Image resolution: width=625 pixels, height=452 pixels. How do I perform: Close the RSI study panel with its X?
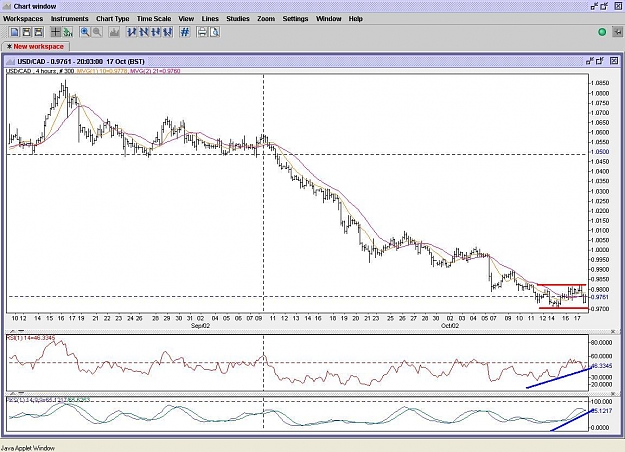tap(613, 332)
